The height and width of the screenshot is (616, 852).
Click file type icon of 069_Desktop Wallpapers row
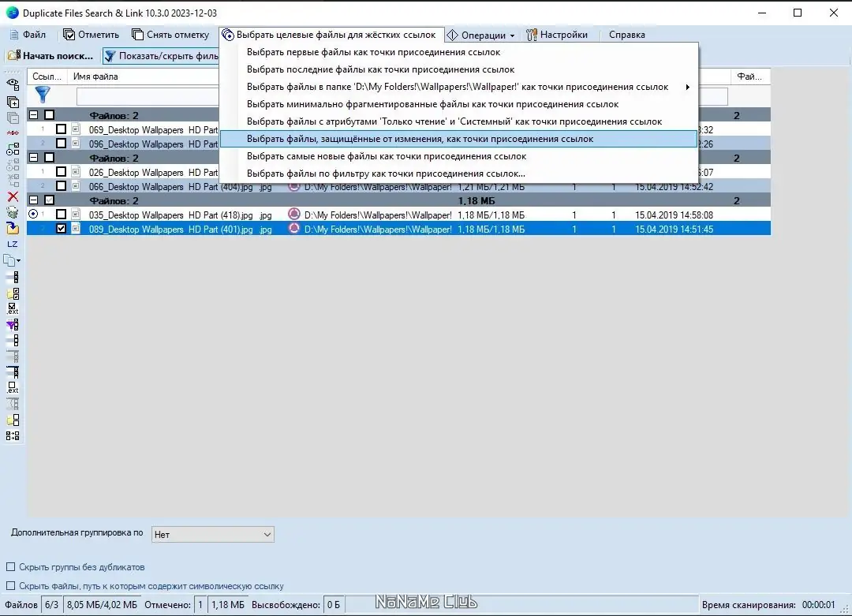pos(76,129)
